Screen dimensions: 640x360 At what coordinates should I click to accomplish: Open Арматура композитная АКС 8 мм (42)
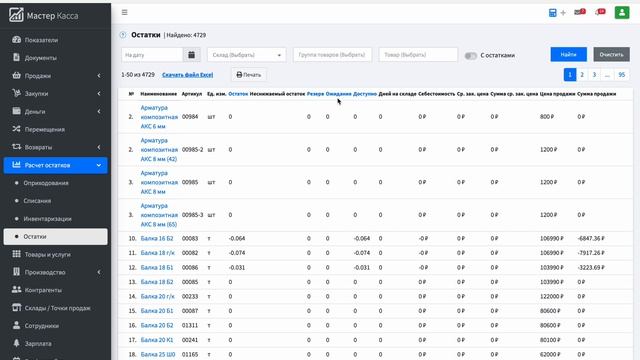(x=159, y=149)
